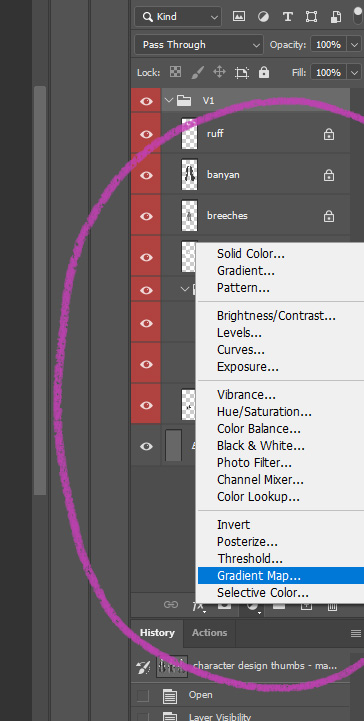Select the banyan layer thumbnail

pyautogui.click(x=189, y=175)
